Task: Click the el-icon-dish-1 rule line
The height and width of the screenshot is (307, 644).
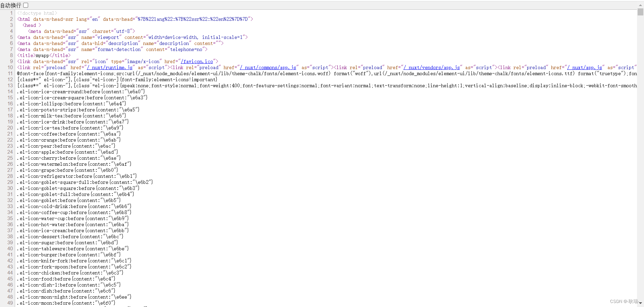Action: coord(69,285)
